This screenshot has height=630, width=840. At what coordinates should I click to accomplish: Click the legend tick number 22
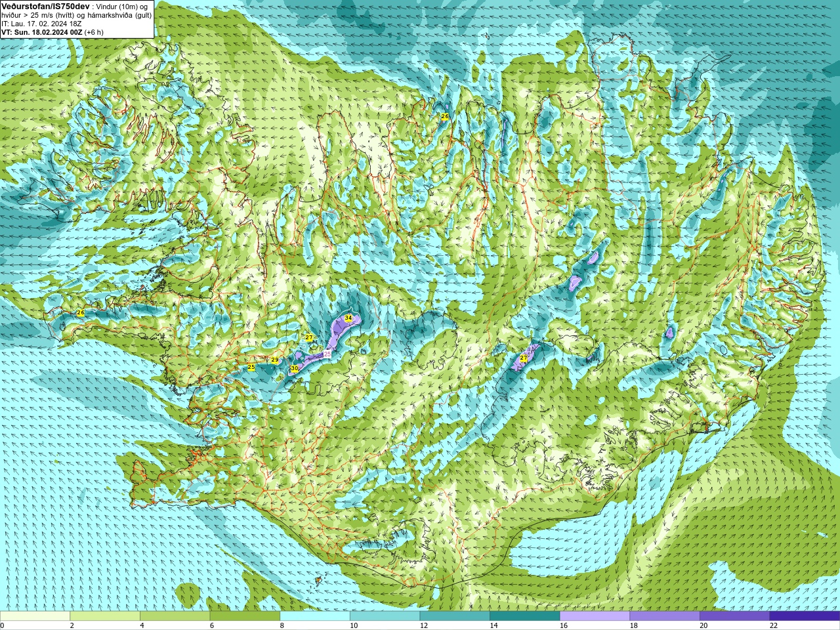(774, 625)
